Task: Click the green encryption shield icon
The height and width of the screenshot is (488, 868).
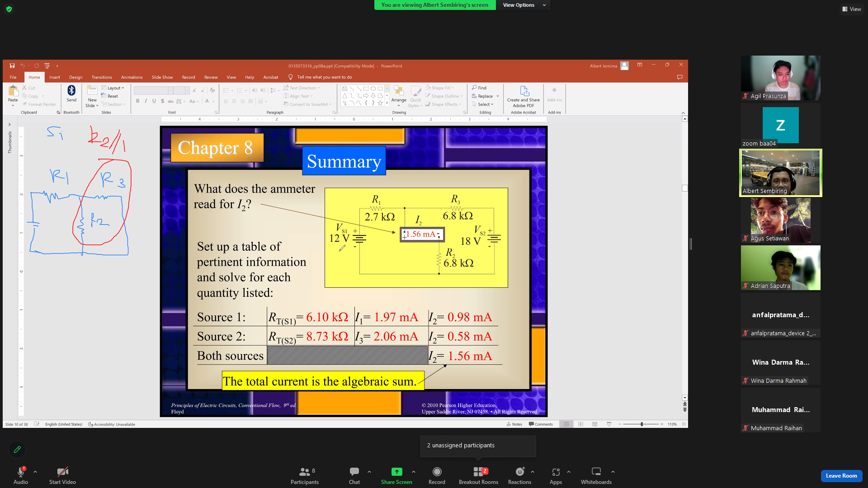Action: coord(9,9)
